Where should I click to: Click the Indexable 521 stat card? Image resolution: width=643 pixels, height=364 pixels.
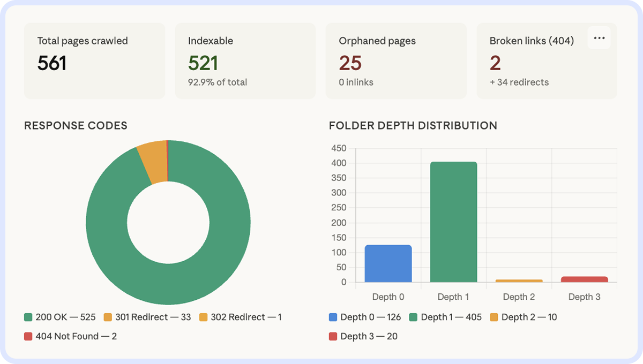click(245, 60)
